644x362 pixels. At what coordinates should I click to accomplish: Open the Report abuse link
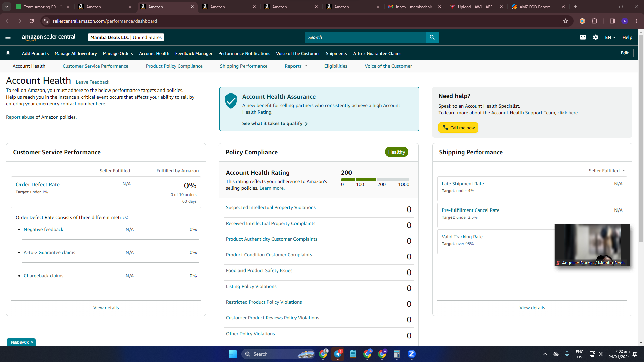tap(20, 117)
